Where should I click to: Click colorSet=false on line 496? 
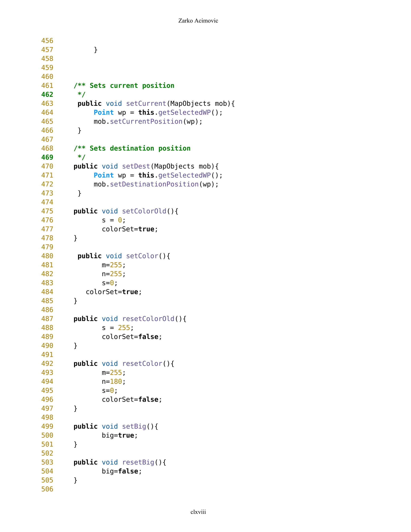(132, 400)
